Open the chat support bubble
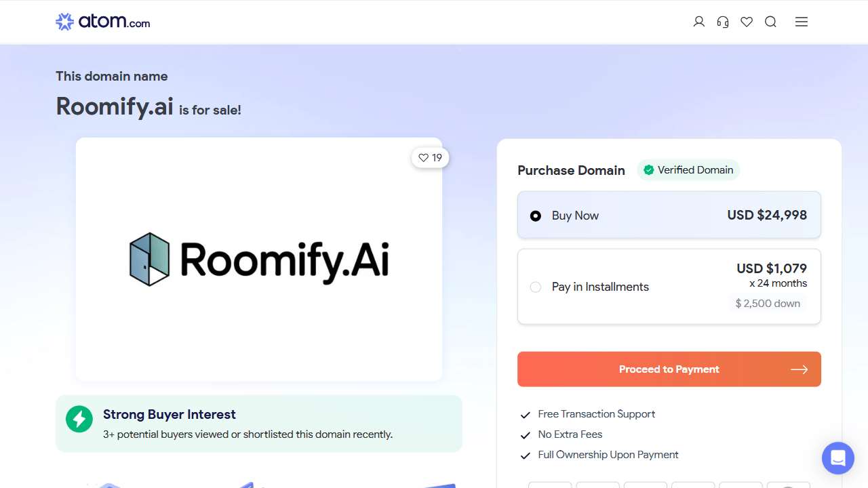The image size is (868, 488). tap(837, 458)
